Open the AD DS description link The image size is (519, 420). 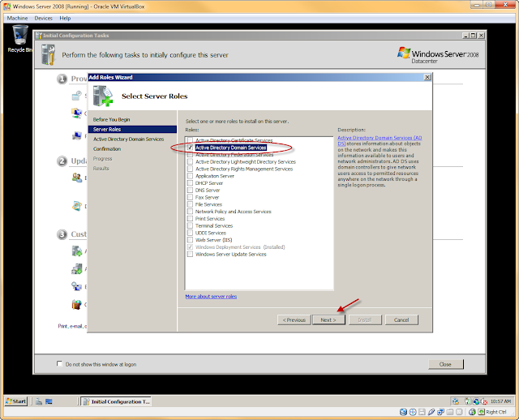click(x=380, y=140)
